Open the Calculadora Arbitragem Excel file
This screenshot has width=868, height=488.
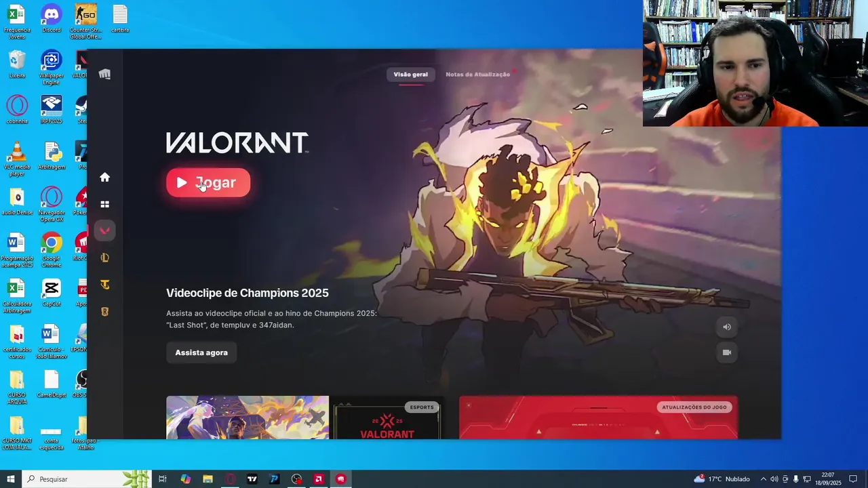tap(17, 296)
